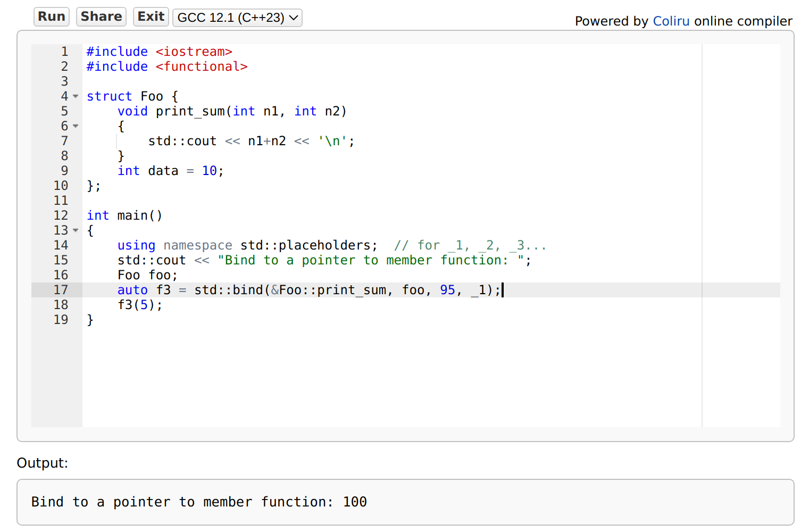
Task: Click 'int data = 10;' line
Action: [171, 171]
